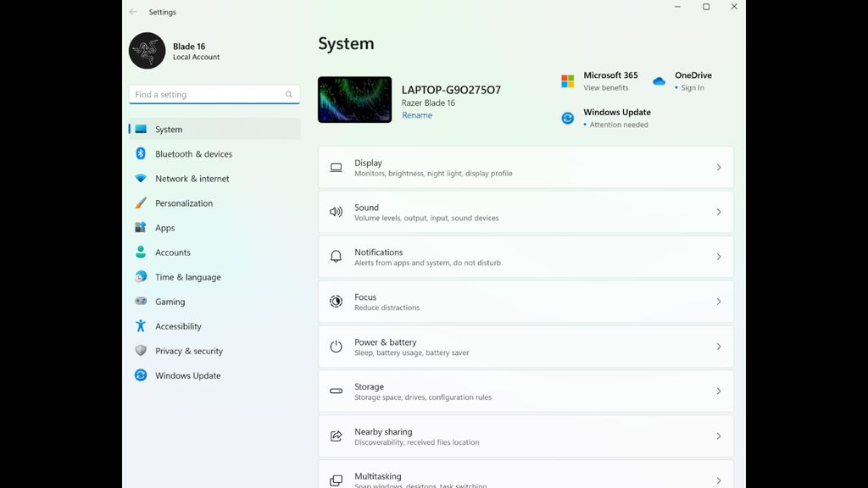This screenshot has width=868, height=488.
Task: Click the Sound speaker icon
Action: point(337,211)
